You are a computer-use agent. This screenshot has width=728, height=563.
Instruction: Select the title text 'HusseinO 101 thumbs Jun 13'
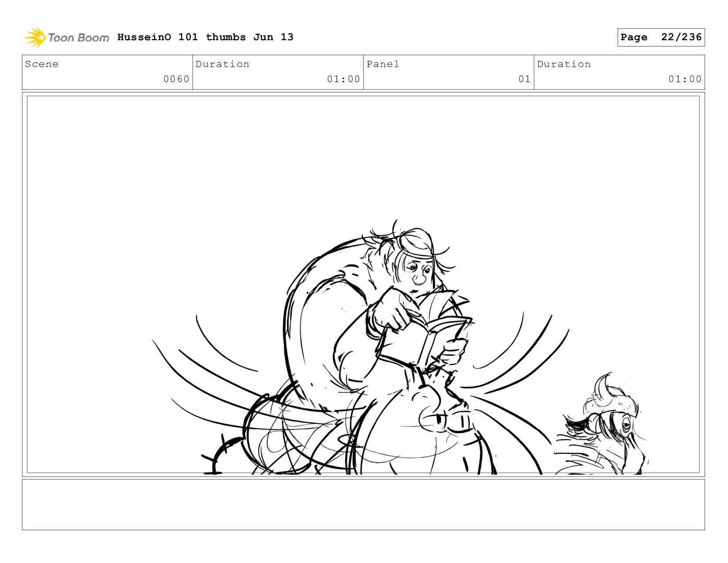[205, 37]
